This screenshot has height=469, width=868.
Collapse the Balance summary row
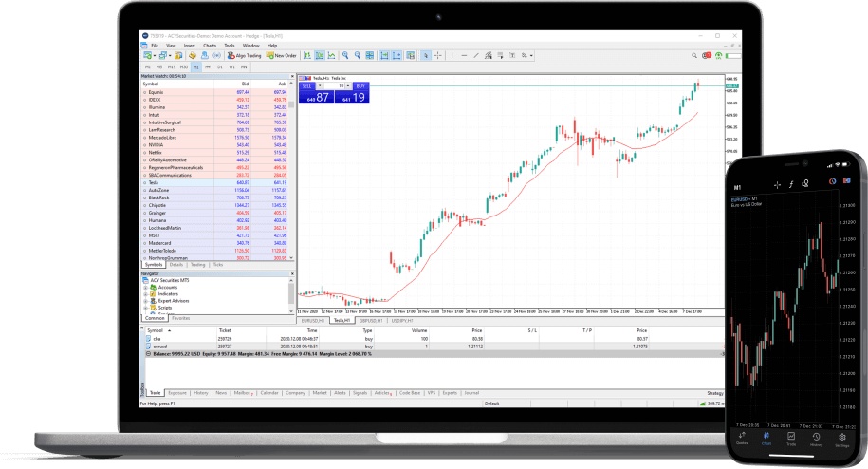click(x=148, y=354)
